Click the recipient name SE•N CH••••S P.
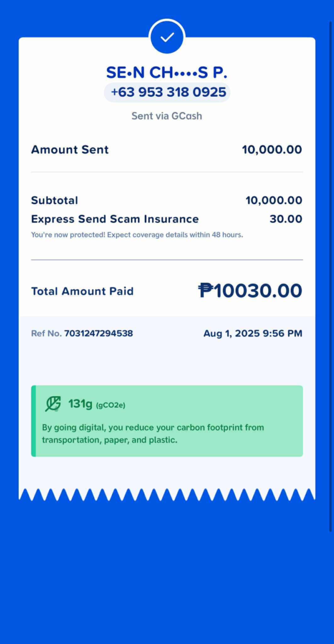Viewport: 334px width, 644px height. [167, 72]
